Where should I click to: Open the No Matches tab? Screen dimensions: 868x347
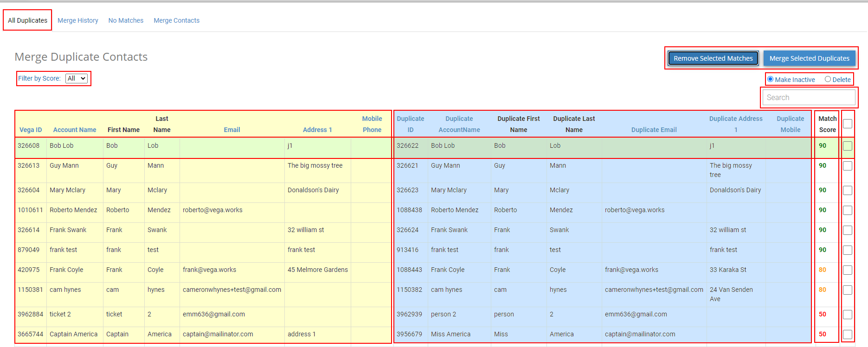126,20
